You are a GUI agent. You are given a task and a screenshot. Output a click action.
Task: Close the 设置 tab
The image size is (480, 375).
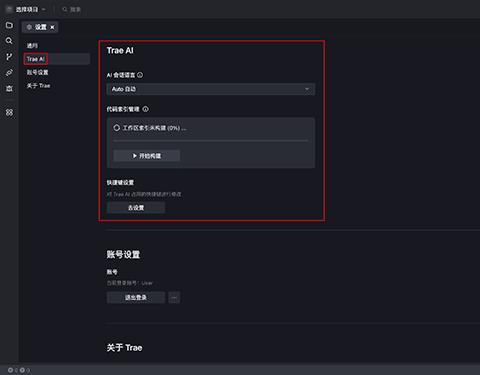coord(52,27)
